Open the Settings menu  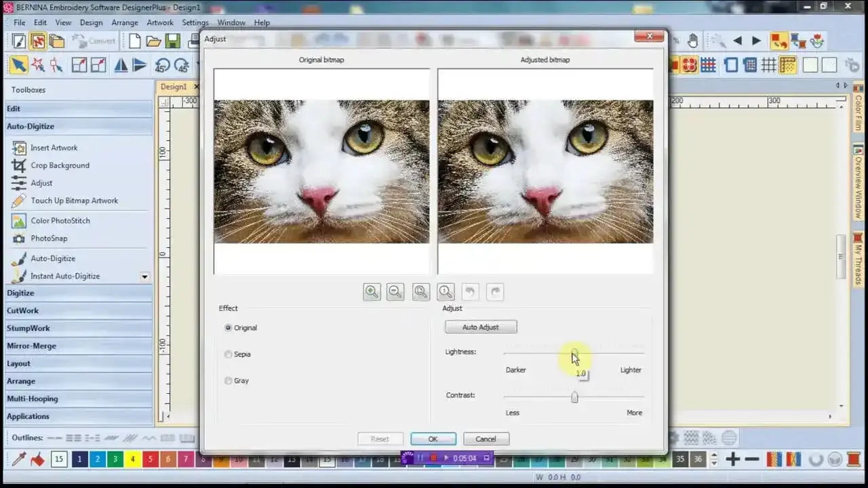click(195, 22)
